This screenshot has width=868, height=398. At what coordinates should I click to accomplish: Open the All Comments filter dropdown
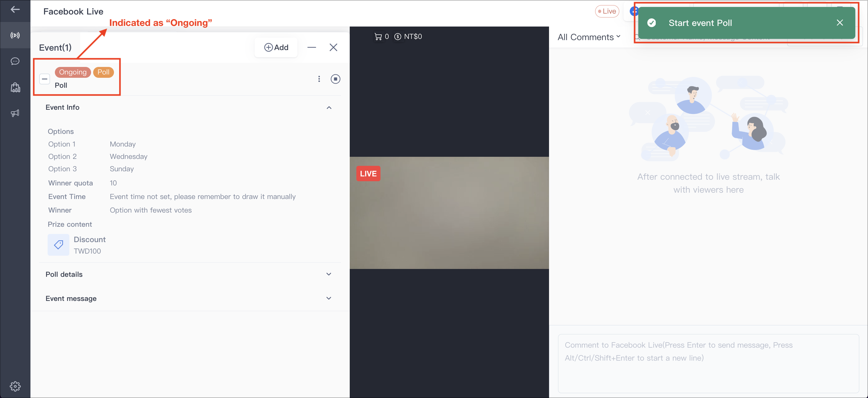tap(589, 37)
